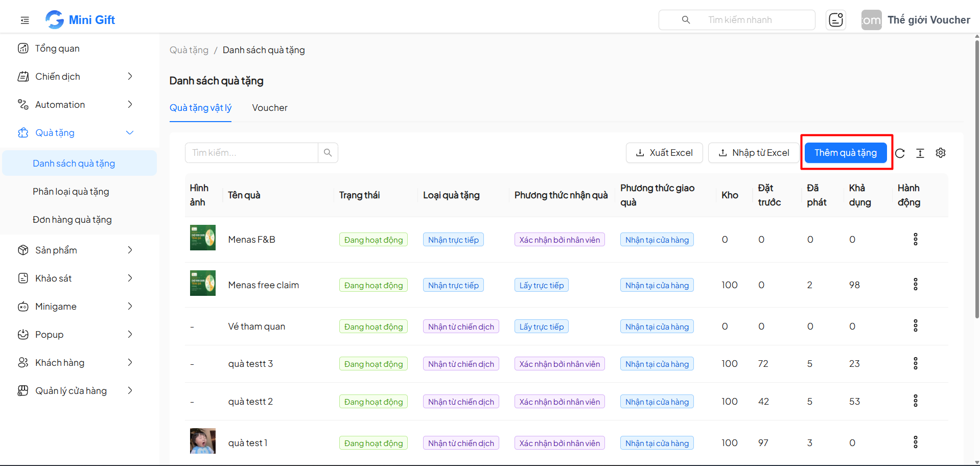Open actions menu for quà testt 3 row
The width and height of the screenshot is (980, 466).
tap(916, 363)
